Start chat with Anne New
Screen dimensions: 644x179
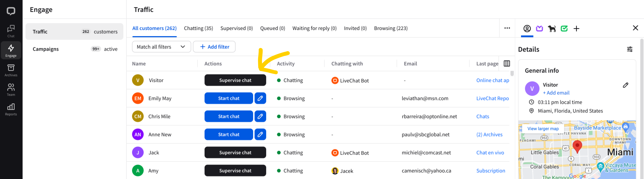coord(228,134)
